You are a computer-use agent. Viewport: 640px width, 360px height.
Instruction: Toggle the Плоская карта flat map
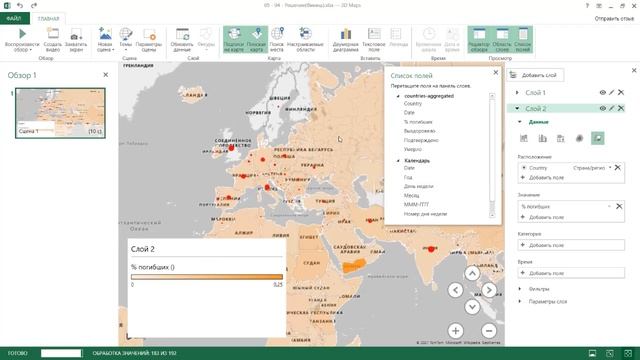pyautogui.click(x=257, y=40)
